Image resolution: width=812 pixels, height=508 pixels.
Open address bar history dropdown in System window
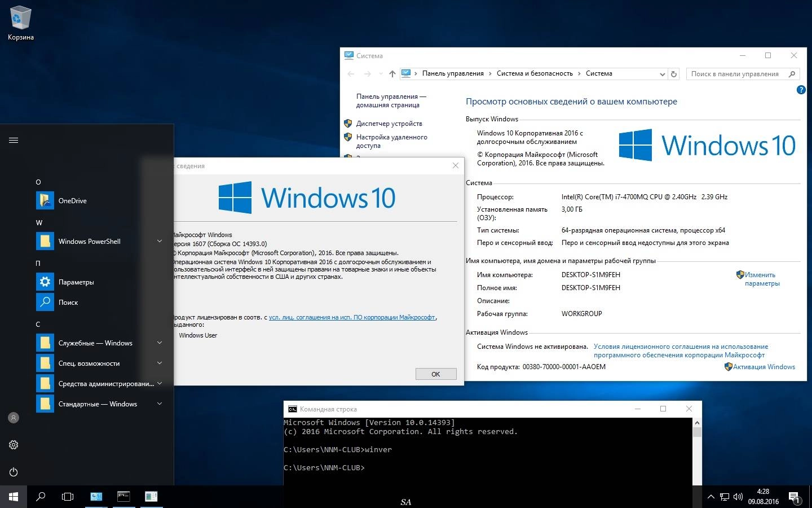pyautogui.click(x=662, y=74)
